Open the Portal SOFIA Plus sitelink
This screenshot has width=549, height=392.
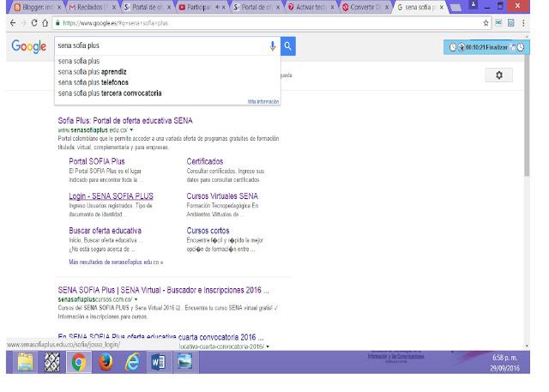pos(97,161)
